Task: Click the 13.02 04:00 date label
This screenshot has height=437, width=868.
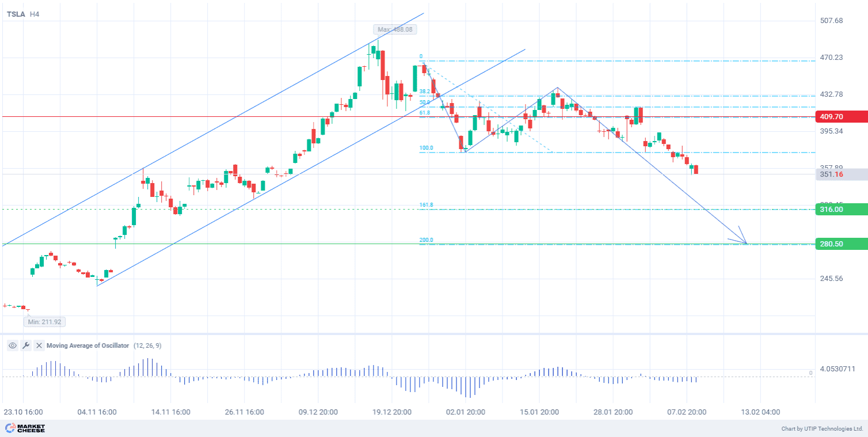Action: (x=760, y=412)
